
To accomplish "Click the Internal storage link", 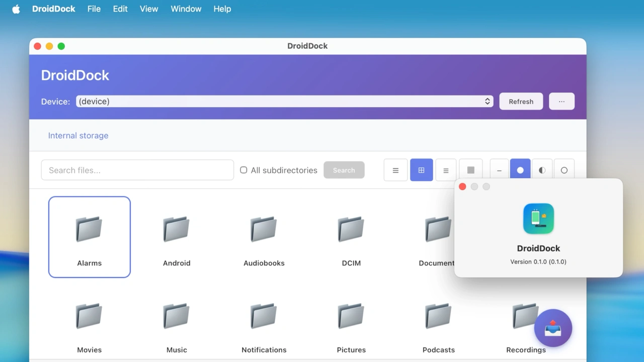I will pyautogui.click(x=78, y=135).
